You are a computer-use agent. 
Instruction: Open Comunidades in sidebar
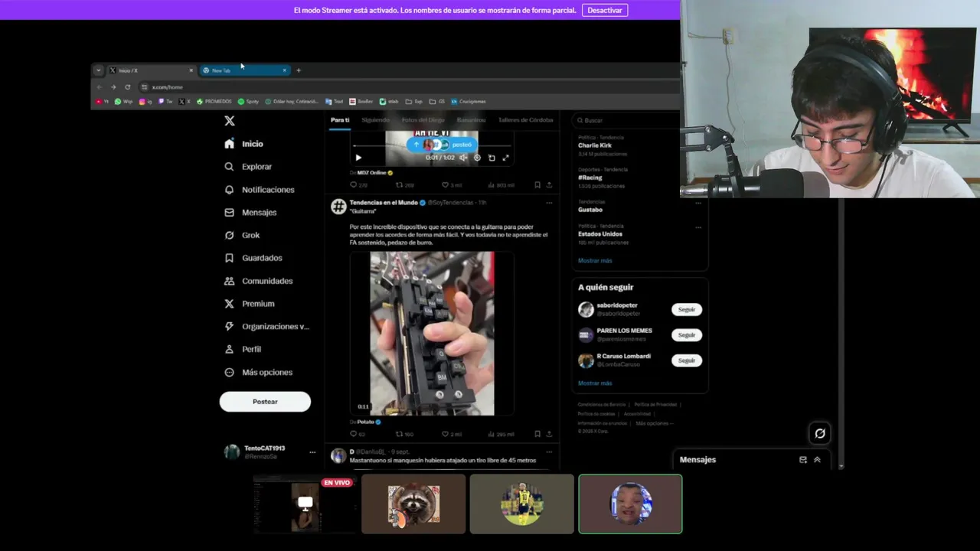[258, 281]
